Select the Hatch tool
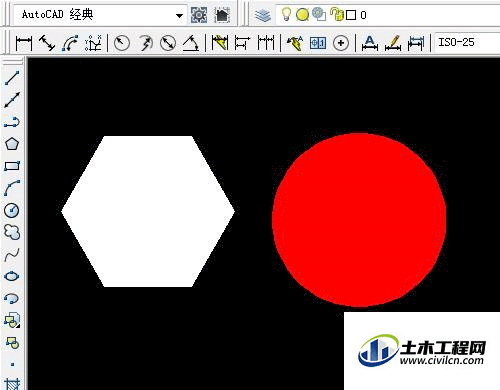This screenshot has height=390, width=500. click(12, 383)
